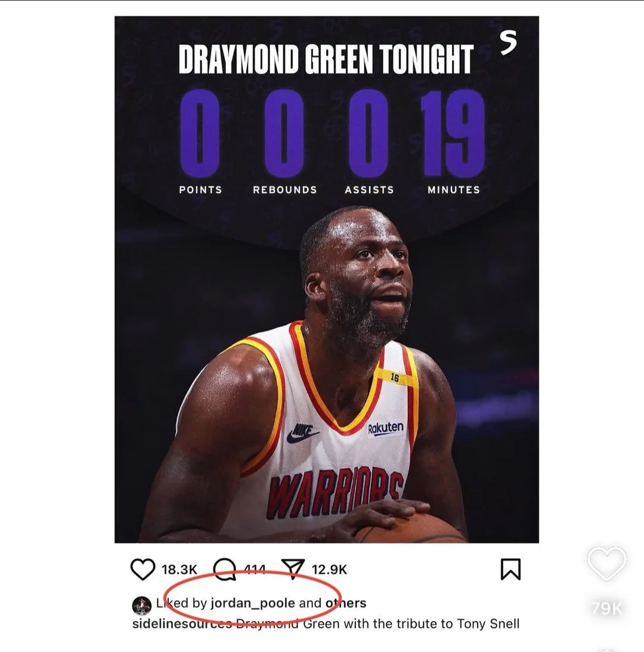Click the 12.9K shares count

329,569
